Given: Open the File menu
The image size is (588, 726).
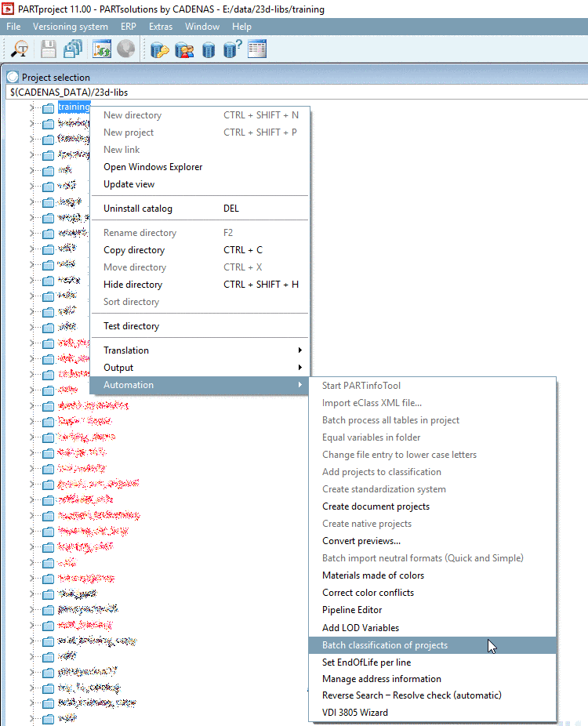Looking at the screenshot, I should [13, 27].
